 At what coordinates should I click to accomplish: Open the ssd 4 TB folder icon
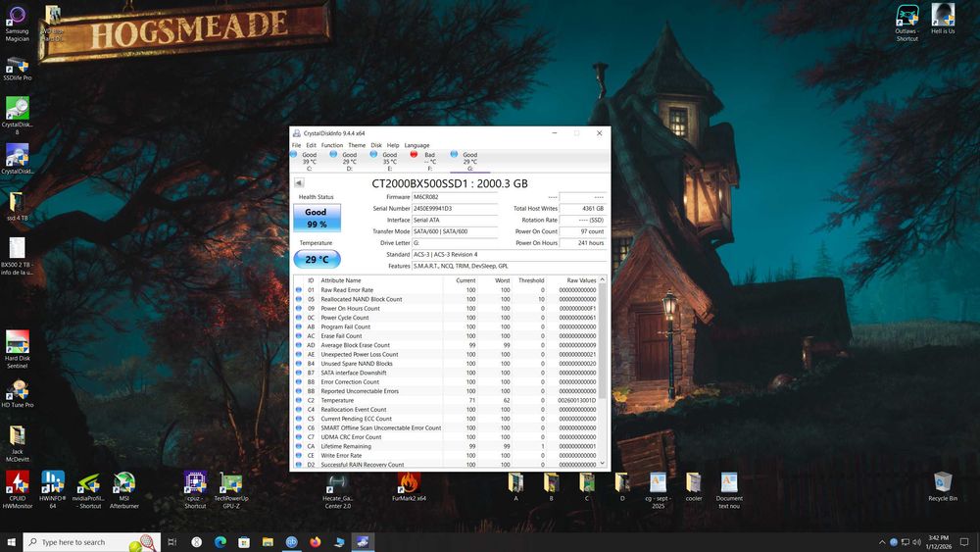17,206
